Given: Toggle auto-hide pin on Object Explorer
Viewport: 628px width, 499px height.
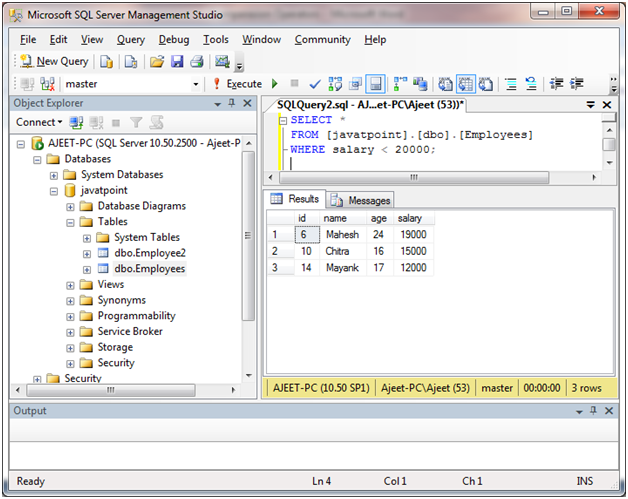Looking at the screenshot, I should point(231,103).
